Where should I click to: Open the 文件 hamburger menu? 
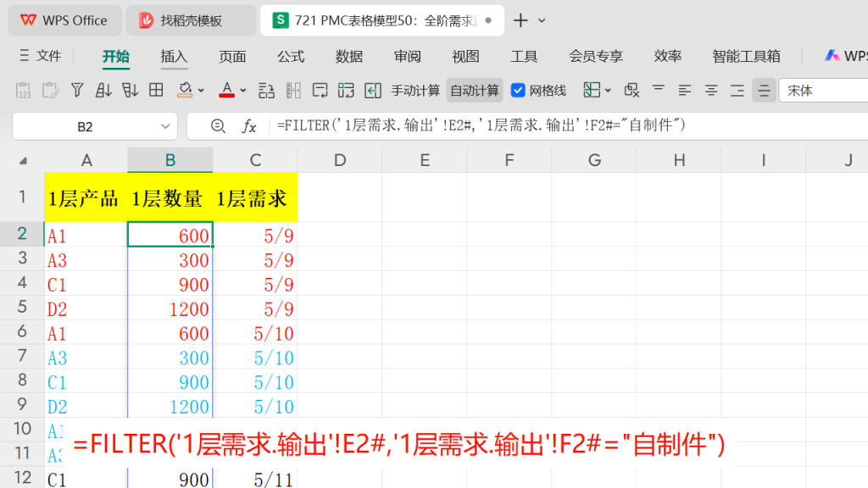[40, 56]
